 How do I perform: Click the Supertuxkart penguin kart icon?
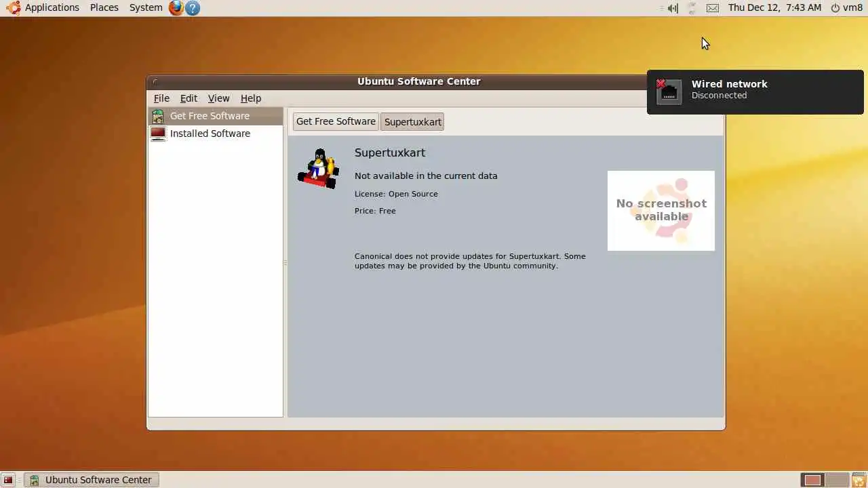pos(318,169)
